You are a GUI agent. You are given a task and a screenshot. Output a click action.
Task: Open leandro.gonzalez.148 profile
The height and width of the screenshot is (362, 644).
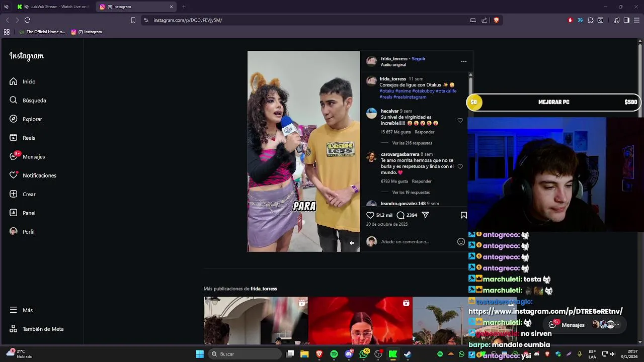point(403,204)
